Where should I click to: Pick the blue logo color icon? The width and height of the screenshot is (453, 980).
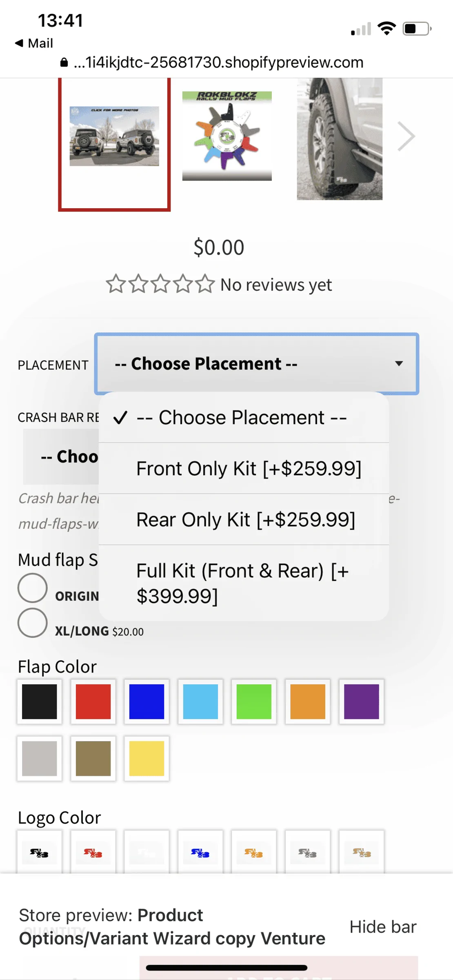[200, 852]
